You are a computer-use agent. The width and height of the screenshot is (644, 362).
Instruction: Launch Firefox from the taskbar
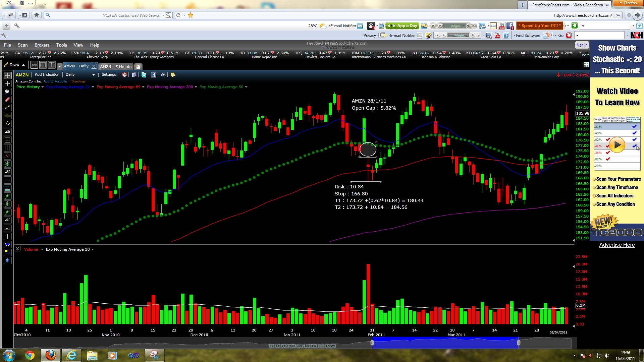pos(51,355)
